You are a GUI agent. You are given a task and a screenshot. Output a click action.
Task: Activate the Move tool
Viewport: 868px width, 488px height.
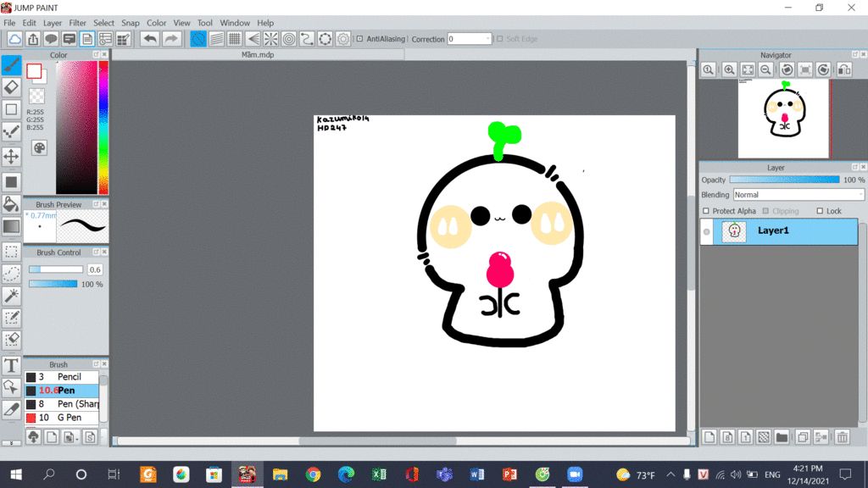point(11,157)
